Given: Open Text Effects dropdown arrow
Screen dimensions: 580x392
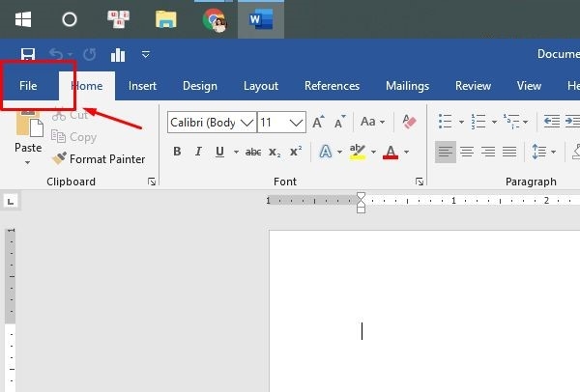Looking at the screenshot, I should pos(339,152).
